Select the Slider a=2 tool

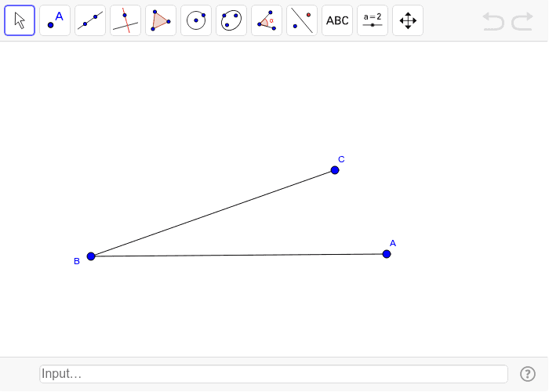(373, 20)
